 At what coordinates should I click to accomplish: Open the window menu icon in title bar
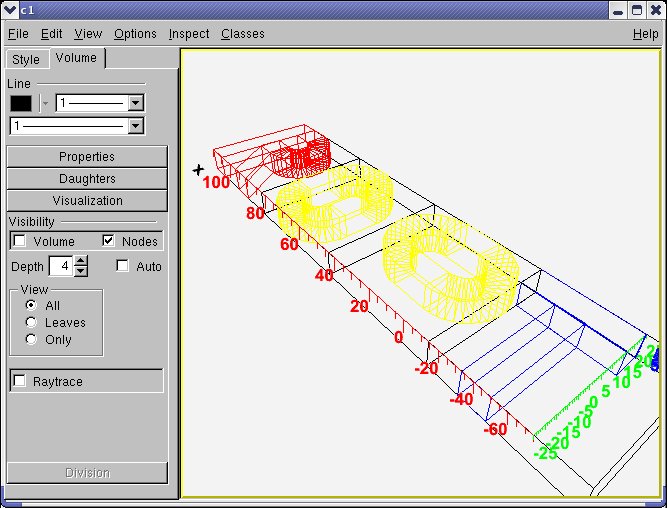coord(10,10)
